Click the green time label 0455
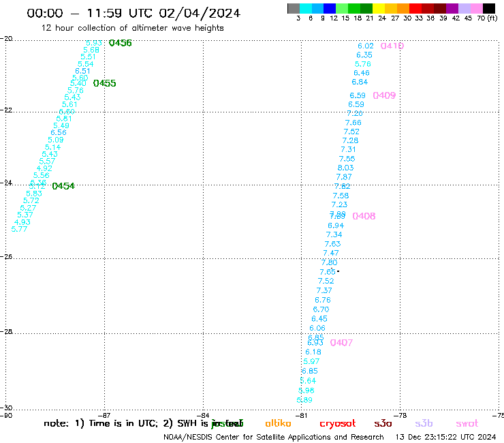 coord(104,83)
